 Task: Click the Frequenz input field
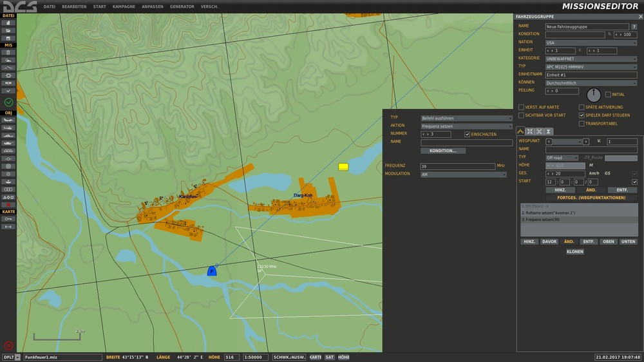tap(457, 166)
